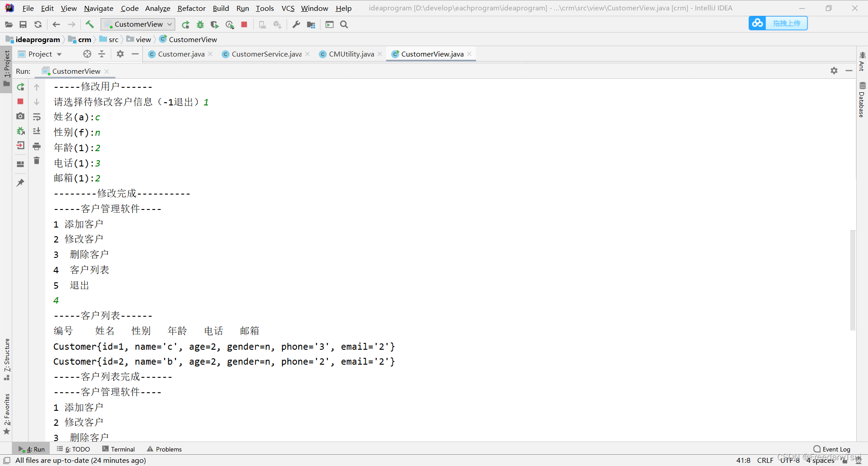The height and width of the screenshot is (466, 868).
Task: Switch to CMUtility.java editor tab
Action: (351, 54)
